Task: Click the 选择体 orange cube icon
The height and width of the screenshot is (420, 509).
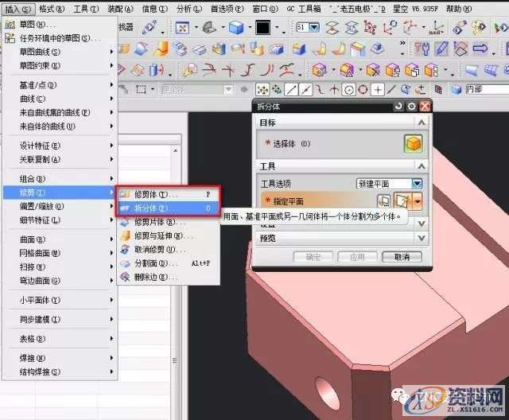Action: tap(414, 143)
